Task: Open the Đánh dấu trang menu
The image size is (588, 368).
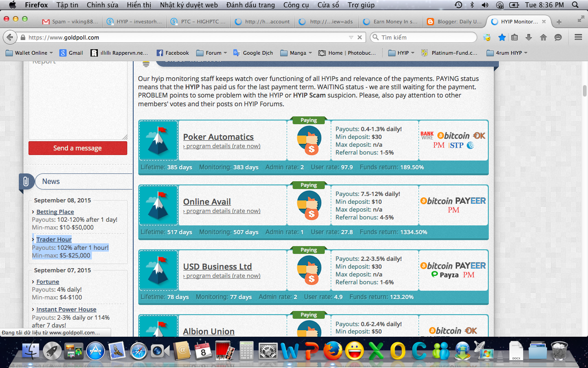Action: (251, 5)
